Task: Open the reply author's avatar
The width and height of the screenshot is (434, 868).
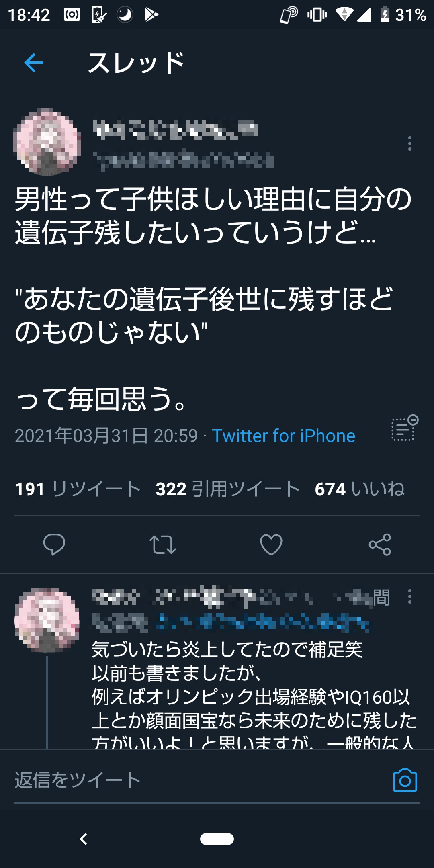Action: point(47,620)
